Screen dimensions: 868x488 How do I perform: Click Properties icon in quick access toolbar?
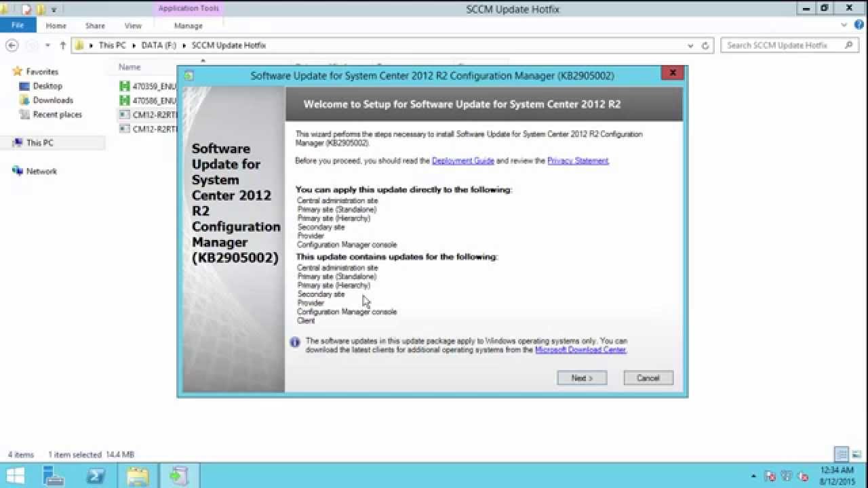(26, 9)
